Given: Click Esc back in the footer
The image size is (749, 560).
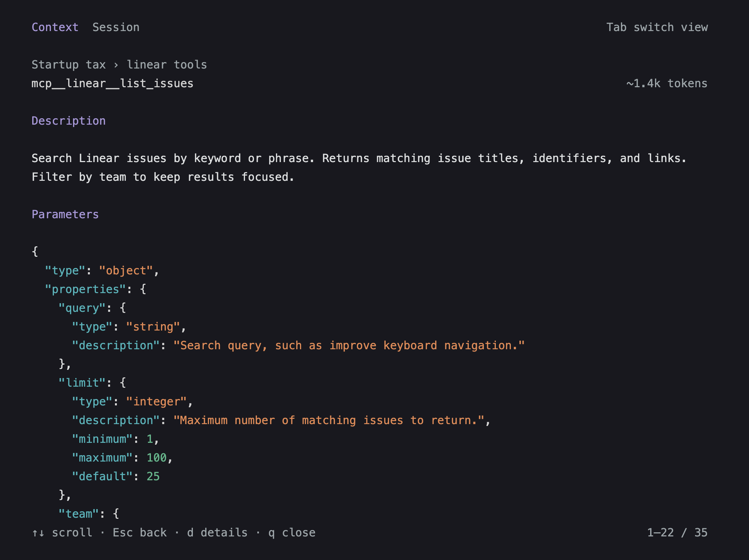Looking at the screenshot, I should pyautogui.click(x=140, y=533).
